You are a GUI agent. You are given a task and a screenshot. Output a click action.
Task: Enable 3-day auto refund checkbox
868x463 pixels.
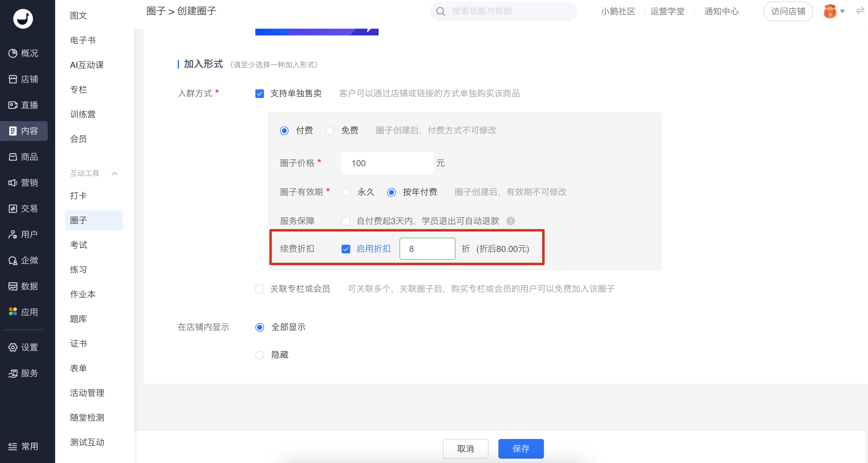pos(346,221)
